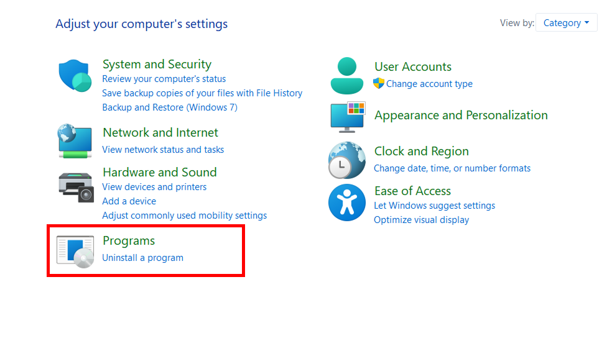Image resolution: width=612 pixels, height=364 pixels.
Task: Open Adjust commonly used mobility settings
Action: coord(184,216)
